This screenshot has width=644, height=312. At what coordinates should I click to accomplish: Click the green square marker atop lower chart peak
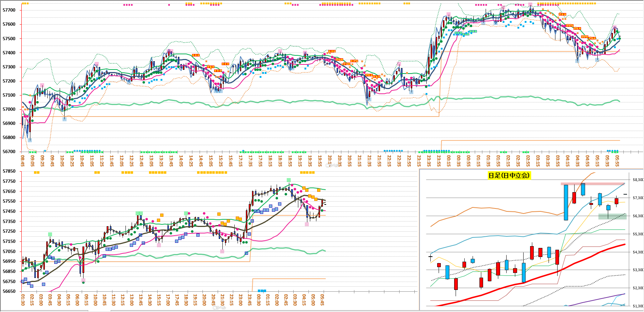pos(289,180)
